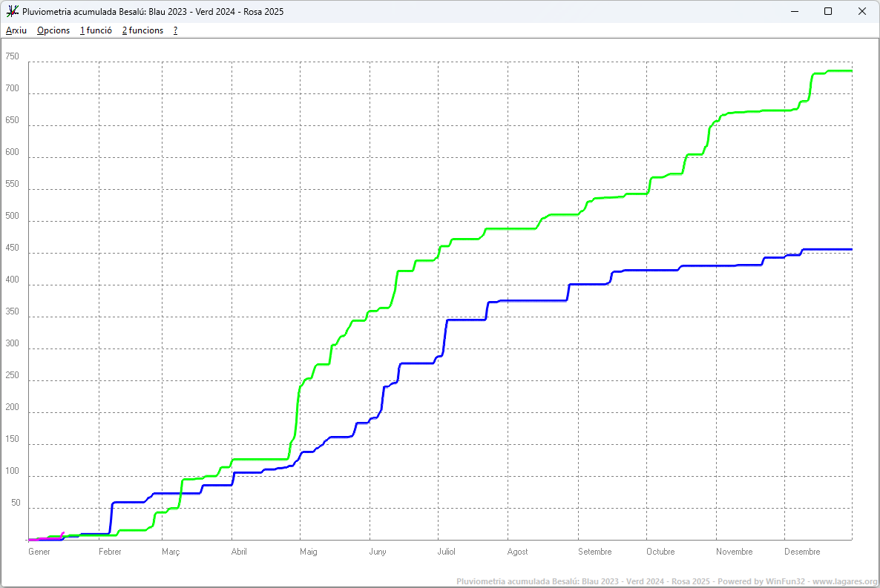Click the Desembre month label

pos(802,552)
